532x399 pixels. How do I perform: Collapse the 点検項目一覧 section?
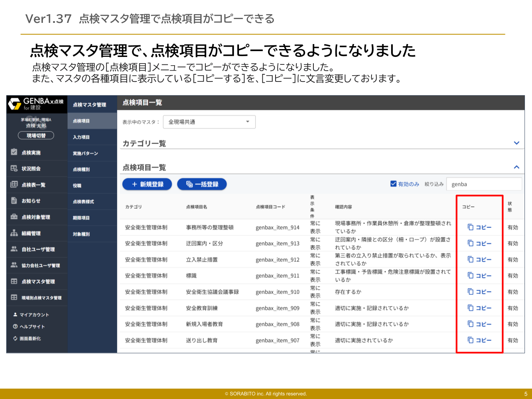[517, 167]
